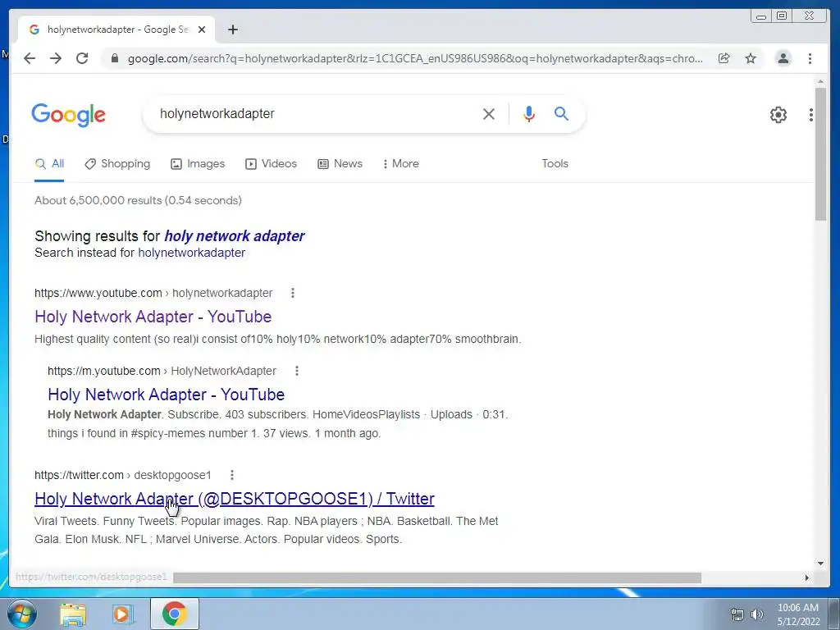840x630 pixels.
Task: Open Chrome's three-dot menu
Action: (x=810, y=58)
